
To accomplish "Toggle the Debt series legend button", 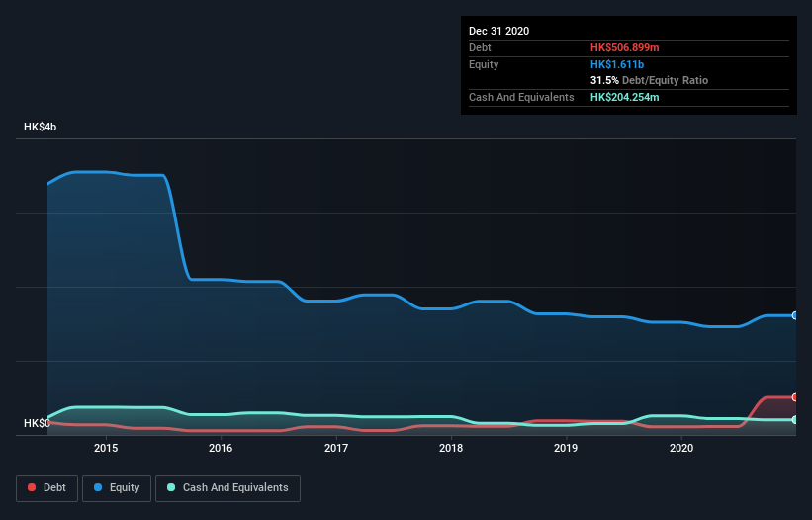I will [47, 488].
